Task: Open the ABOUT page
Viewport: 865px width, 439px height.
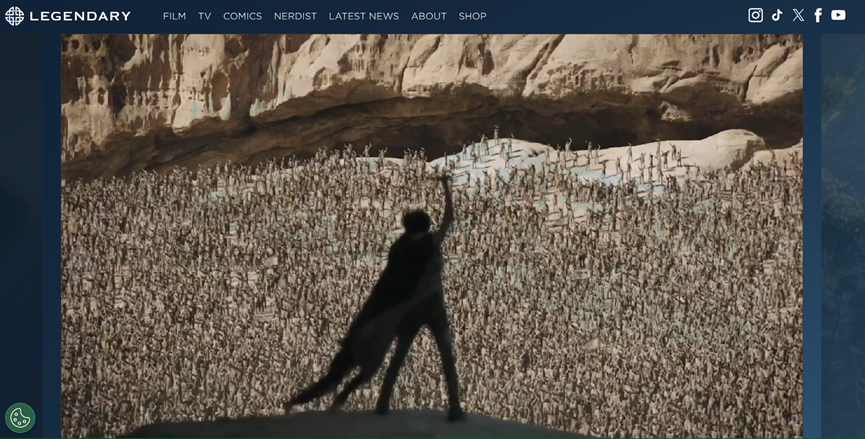Action: pos(429,16)
